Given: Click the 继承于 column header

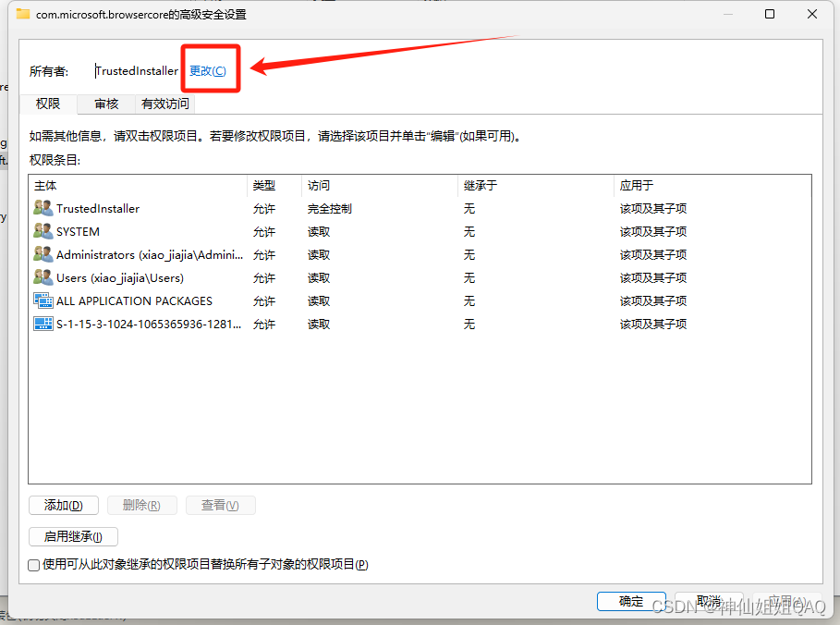Looking at the screenshot, I should (535, 186).
